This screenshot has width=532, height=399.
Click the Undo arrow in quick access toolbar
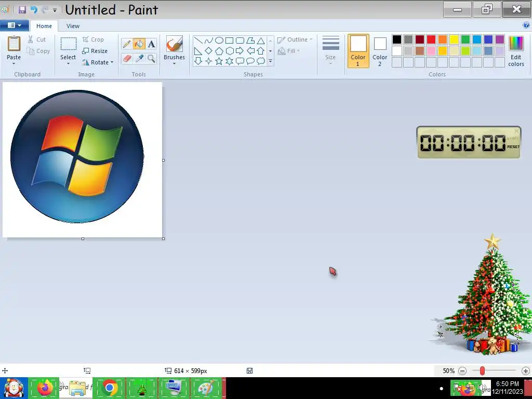click(34, 10)
